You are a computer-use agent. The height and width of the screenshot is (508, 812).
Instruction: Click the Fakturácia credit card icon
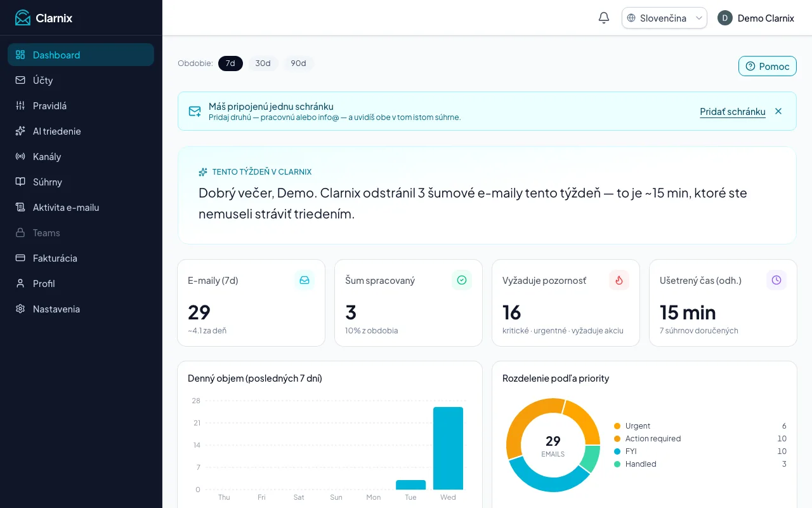pos(20,258)
